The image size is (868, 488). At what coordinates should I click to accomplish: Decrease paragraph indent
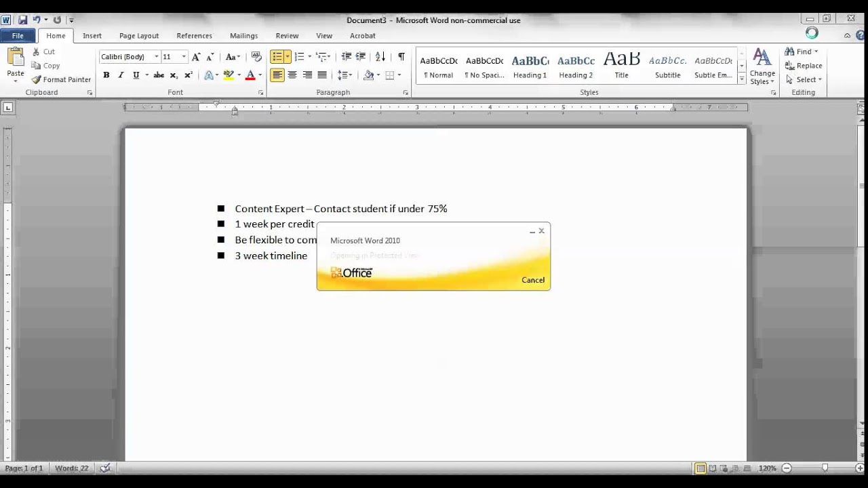click(x=346, y=57)
